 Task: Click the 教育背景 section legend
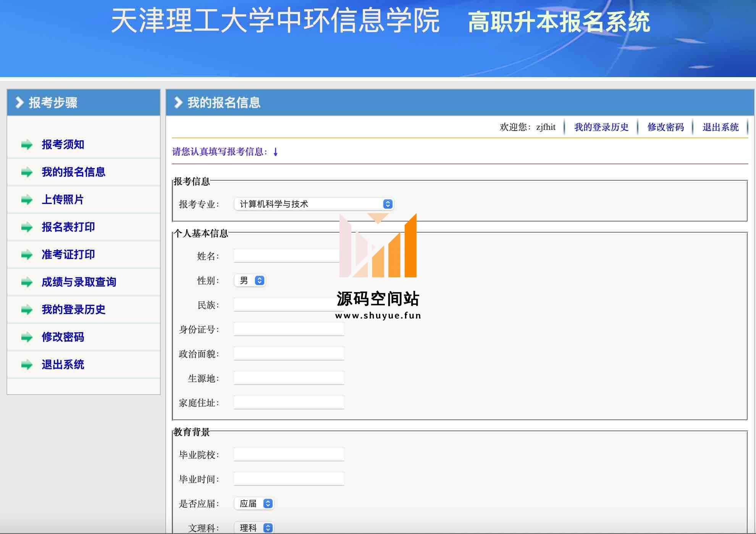192,432
